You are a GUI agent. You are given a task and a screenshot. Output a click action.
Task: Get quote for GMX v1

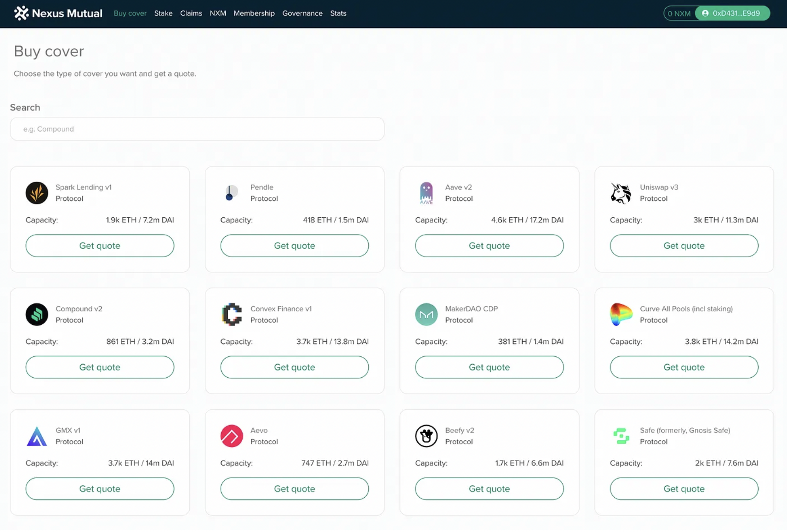coord(100,489)
